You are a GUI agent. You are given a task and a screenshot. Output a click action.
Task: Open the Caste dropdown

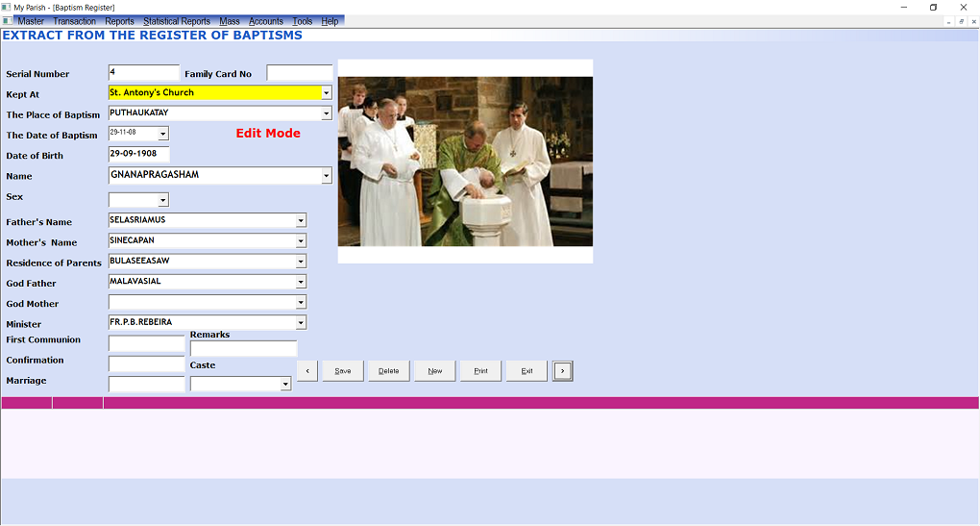click(x=285, y=385)
